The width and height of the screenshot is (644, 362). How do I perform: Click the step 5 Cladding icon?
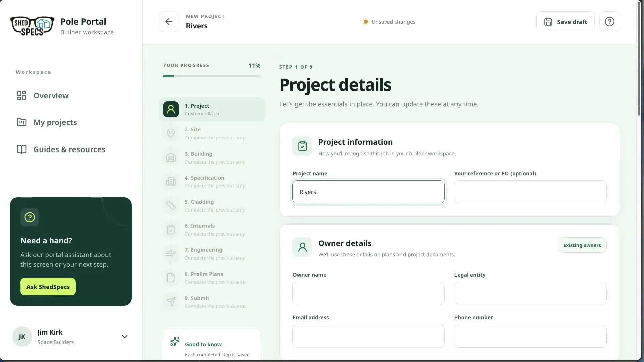pyautogui.click(x=171, y=205)
